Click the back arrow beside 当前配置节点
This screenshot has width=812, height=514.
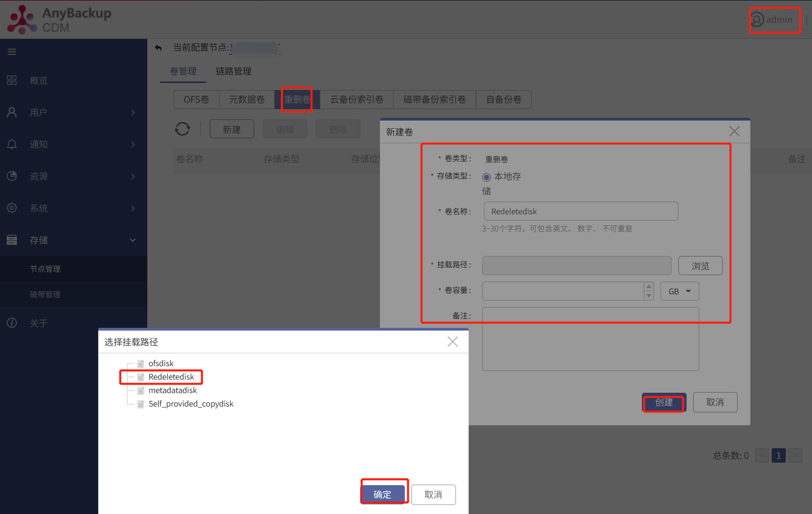158,48
